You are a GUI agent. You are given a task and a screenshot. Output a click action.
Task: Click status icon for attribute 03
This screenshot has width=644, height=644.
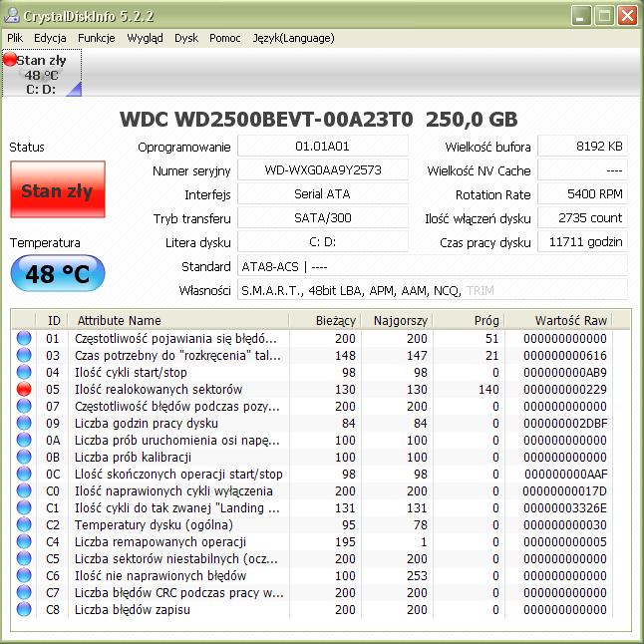pos(24,355)
